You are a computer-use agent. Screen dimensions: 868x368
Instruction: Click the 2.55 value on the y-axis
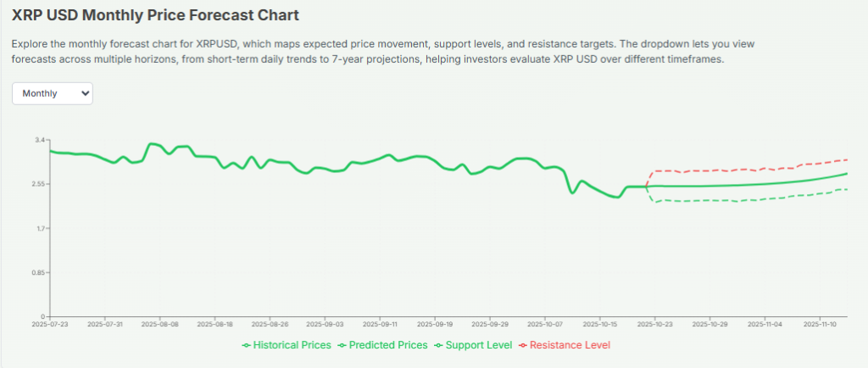(36, 184)
